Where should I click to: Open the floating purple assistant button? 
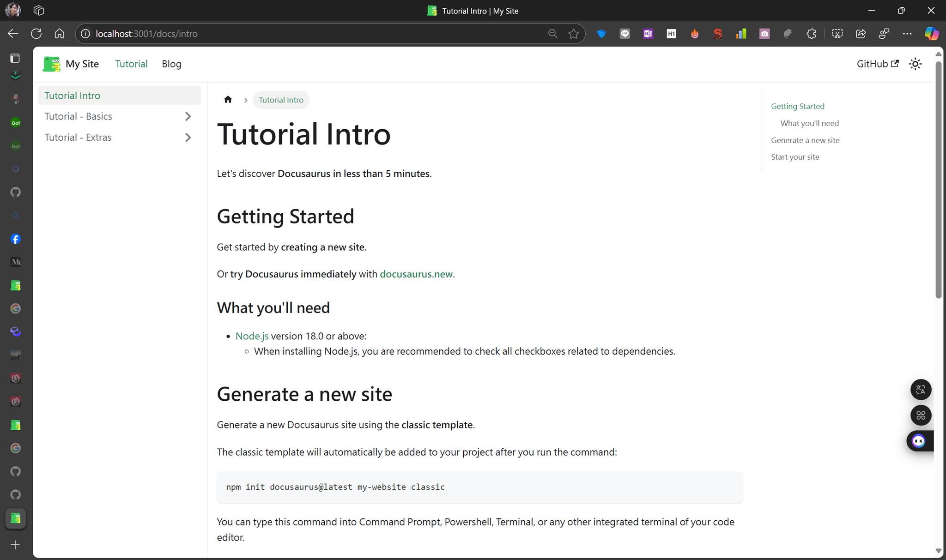(919, 441)
